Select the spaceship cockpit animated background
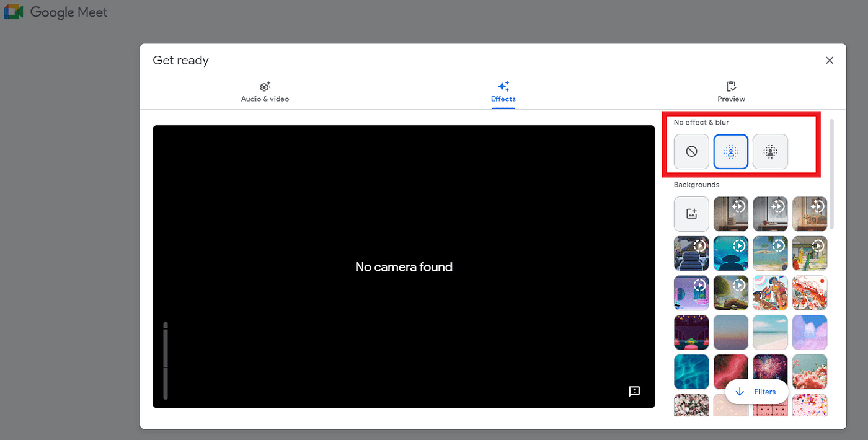Screen dimensions: 868x440 pos(691,253)
